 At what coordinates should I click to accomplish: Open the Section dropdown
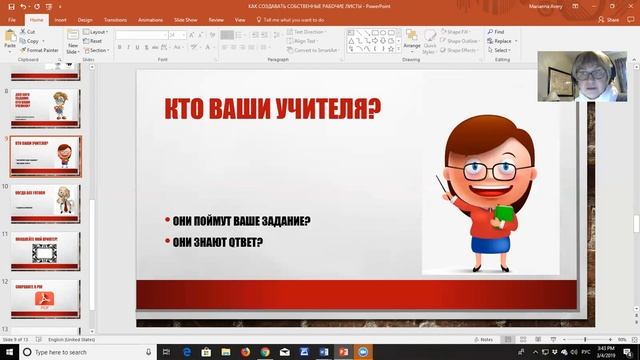[x=97, y=50]
